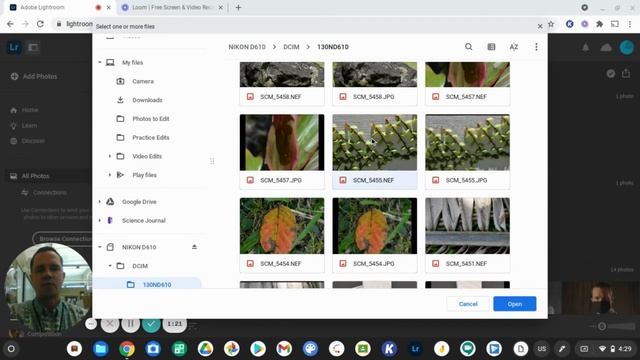Cancel the Loom recording

110,324
